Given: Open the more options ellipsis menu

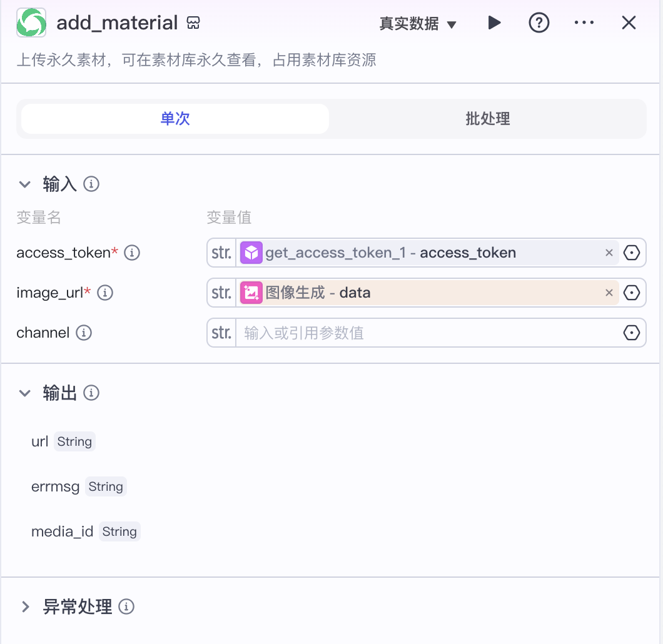Looking at the screenshot, I should (584, 23).
